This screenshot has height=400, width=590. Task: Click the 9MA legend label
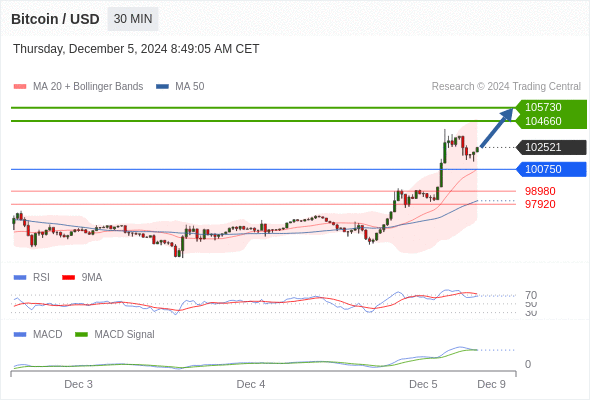(x=92, y=278)
